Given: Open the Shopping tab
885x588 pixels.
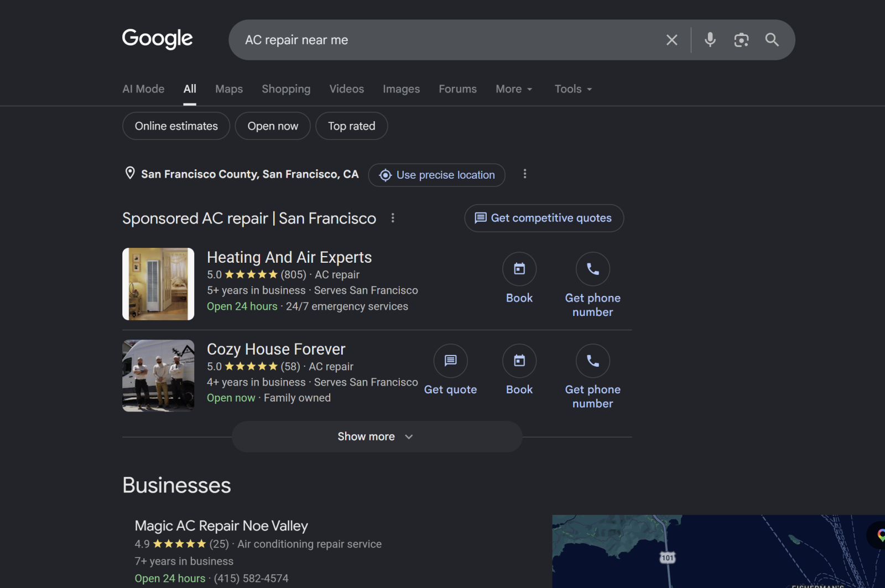Looking at the screenshot, I should click(x=286, y=89).
